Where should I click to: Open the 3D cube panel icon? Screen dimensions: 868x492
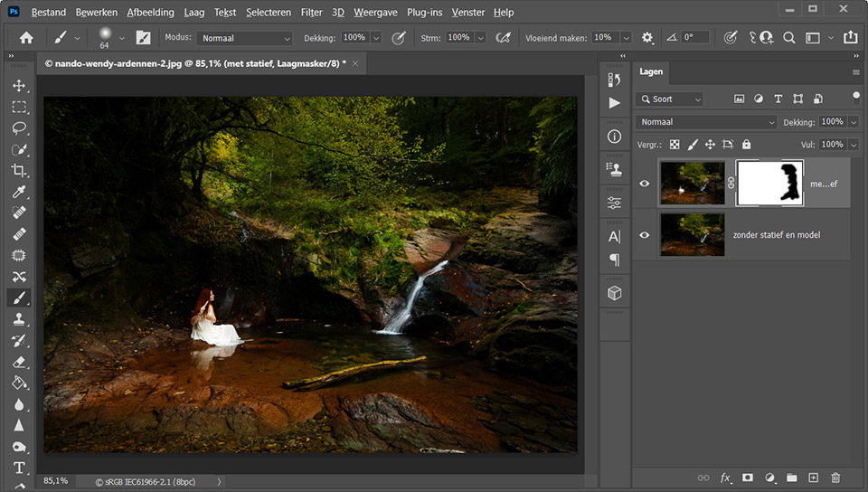pyautogui.click(x=615, y=293)
